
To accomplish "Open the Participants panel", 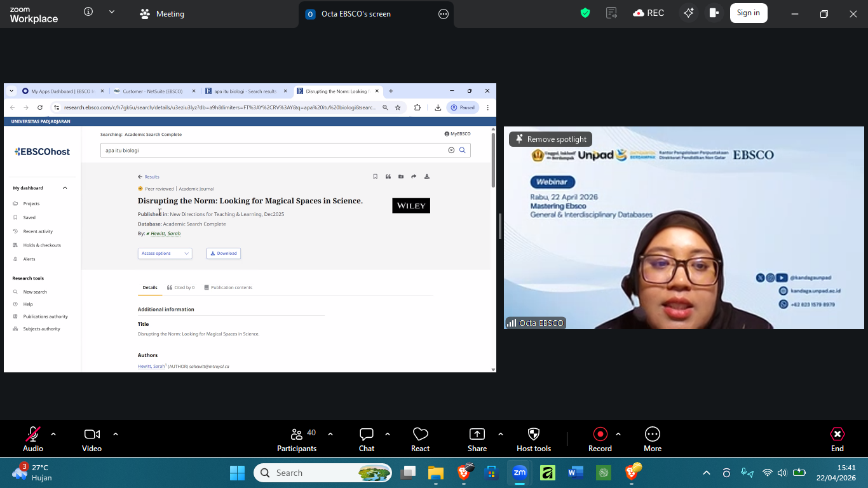I will click(x=297, y=439).
